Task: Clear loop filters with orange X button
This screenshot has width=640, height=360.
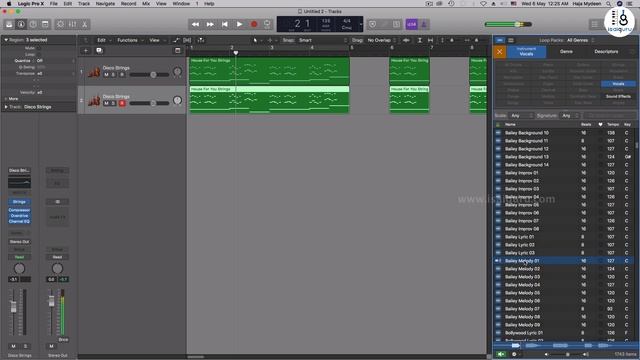Action: click(x=500, y=52)
